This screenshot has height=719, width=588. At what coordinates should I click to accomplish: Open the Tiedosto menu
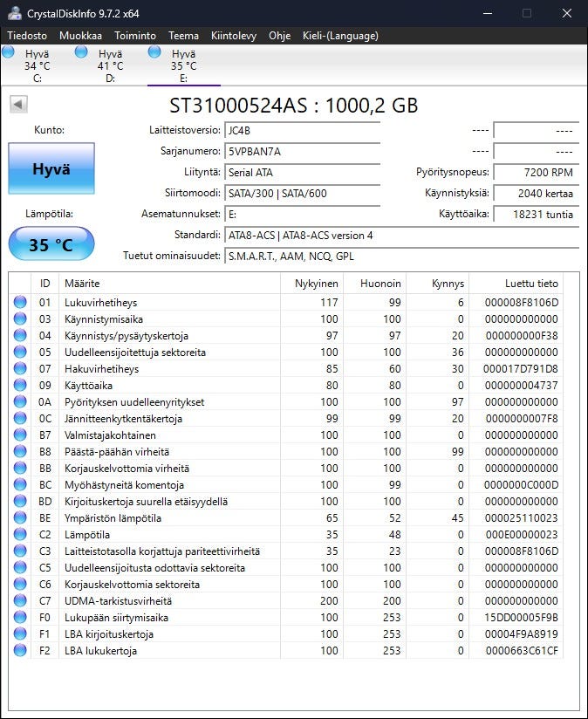point(28,36)
